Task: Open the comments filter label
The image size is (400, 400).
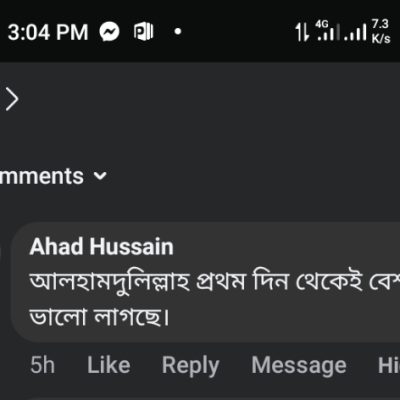Action: pos(42,176)
